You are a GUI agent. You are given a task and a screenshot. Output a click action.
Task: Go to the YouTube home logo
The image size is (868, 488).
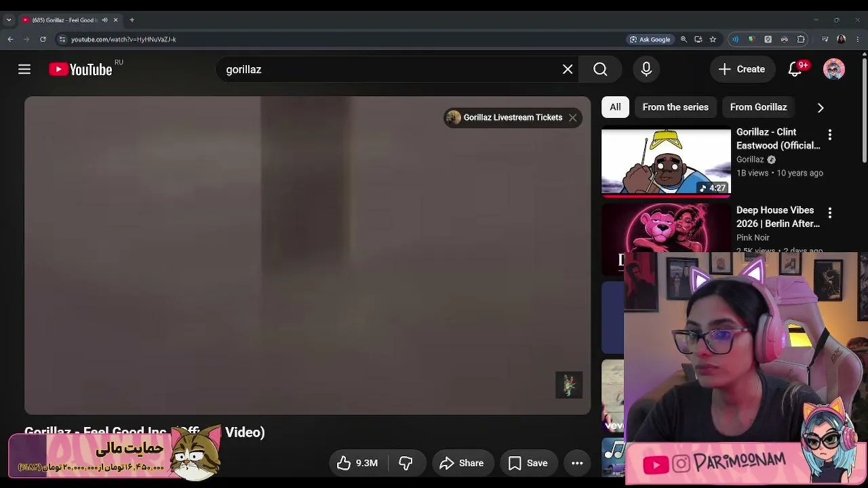(81, 69)
